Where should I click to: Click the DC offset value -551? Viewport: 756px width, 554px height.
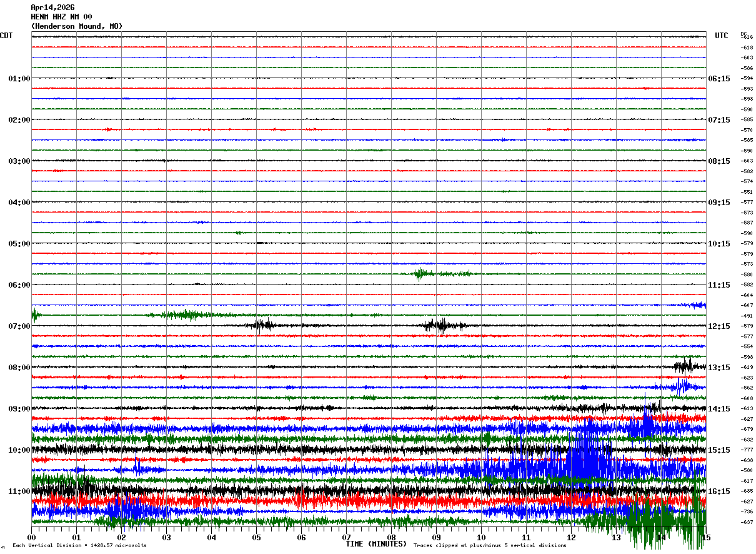(x=747, y=192)
